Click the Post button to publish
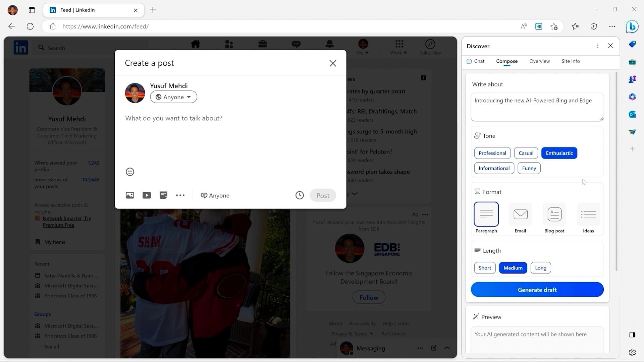This screenshot has height=362, width=644. (323, 195)
